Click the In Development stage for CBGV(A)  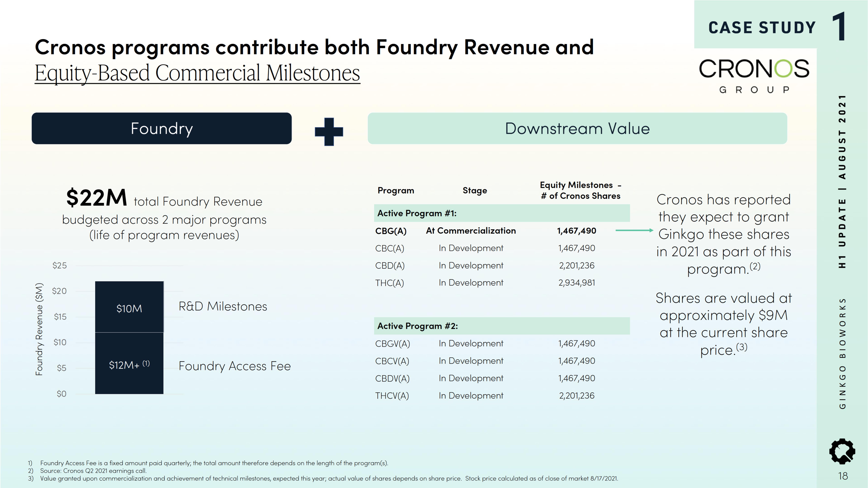point(471,344)
